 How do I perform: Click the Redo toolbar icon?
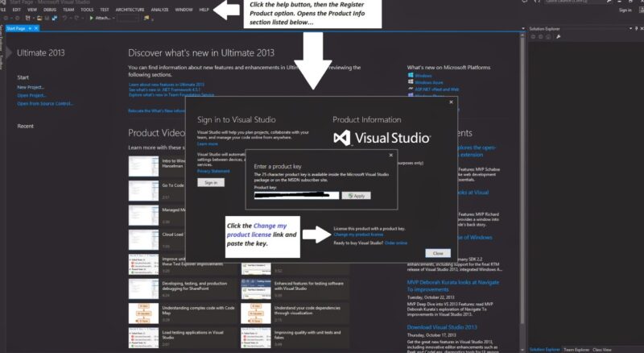pos(76,18)
